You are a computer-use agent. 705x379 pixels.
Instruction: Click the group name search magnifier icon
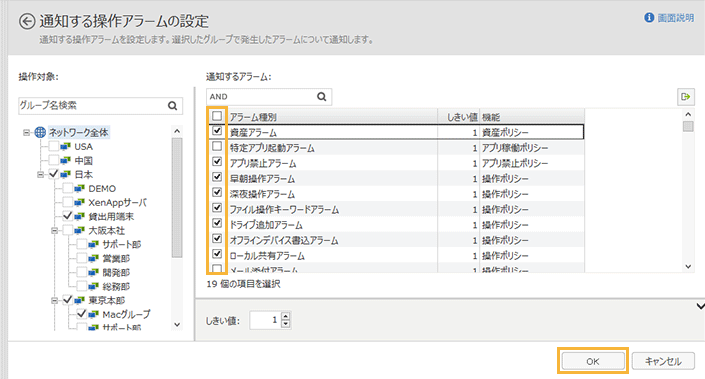point(173,106)
